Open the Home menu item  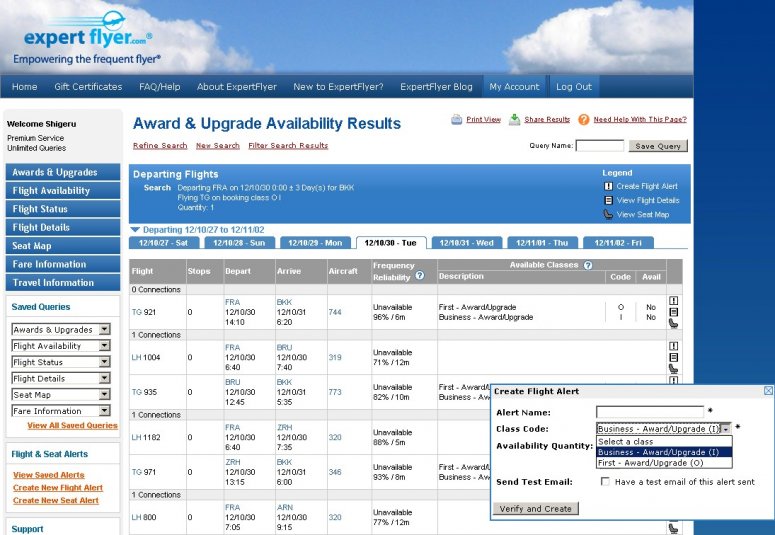25,87
